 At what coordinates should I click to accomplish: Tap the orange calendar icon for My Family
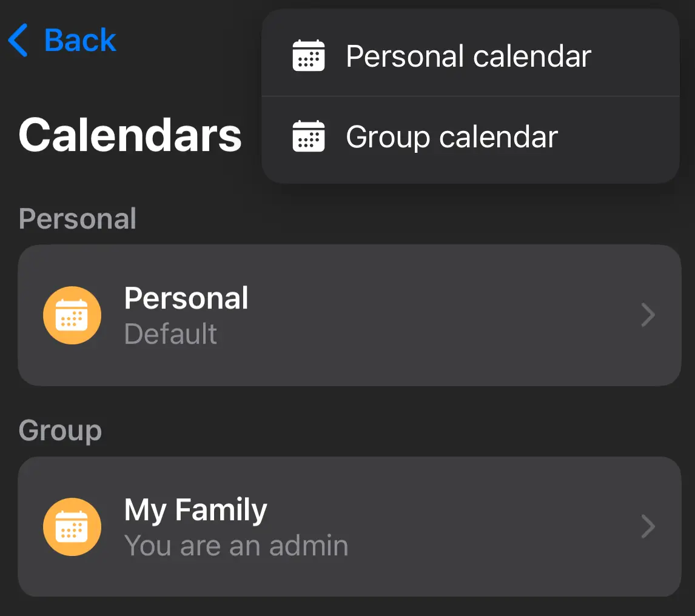(72, 526)
